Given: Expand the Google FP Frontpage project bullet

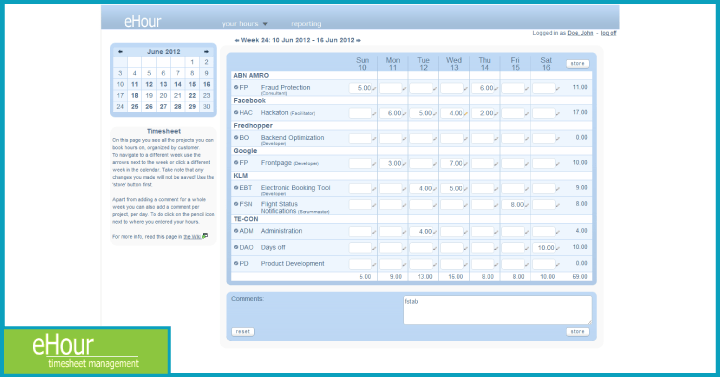Looking at the screenshot, I should (x=236, y=163).
